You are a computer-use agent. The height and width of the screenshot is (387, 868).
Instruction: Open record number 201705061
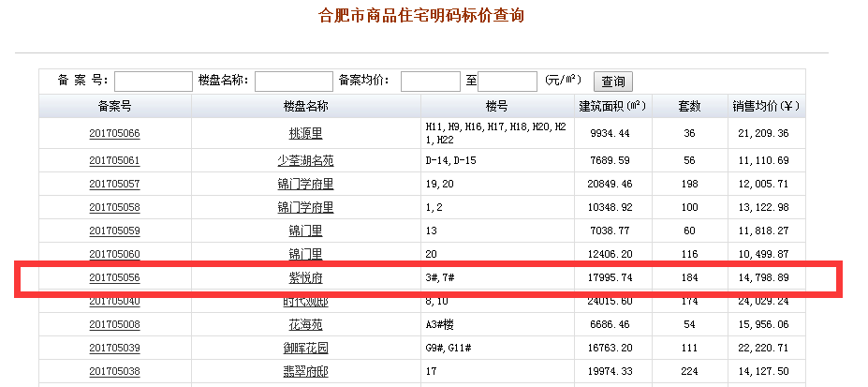(x=114, y=161)
